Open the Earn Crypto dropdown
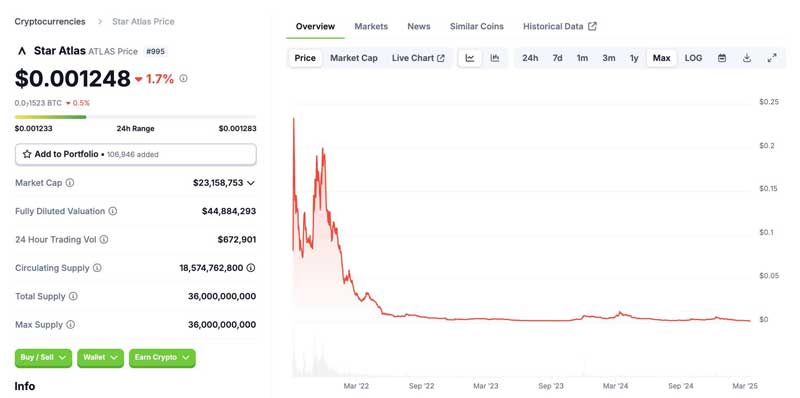800x398 pixels. [x=162, y=358]
